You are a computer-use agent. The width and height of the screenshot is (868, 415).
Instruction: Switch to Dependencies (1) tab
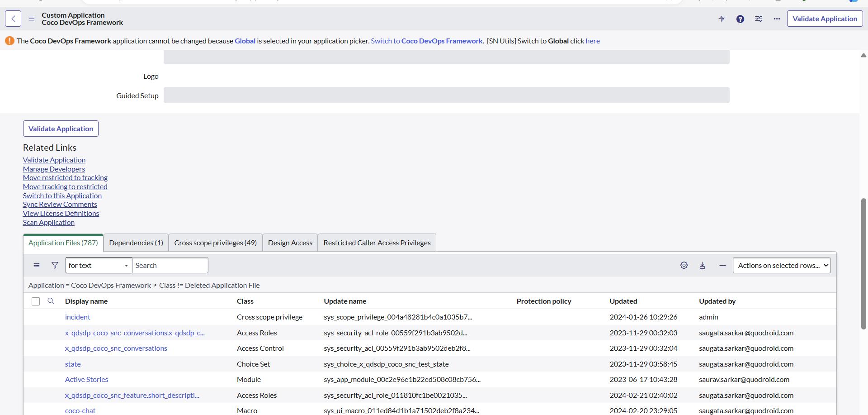pyautogui.click(x=136, y=243)
